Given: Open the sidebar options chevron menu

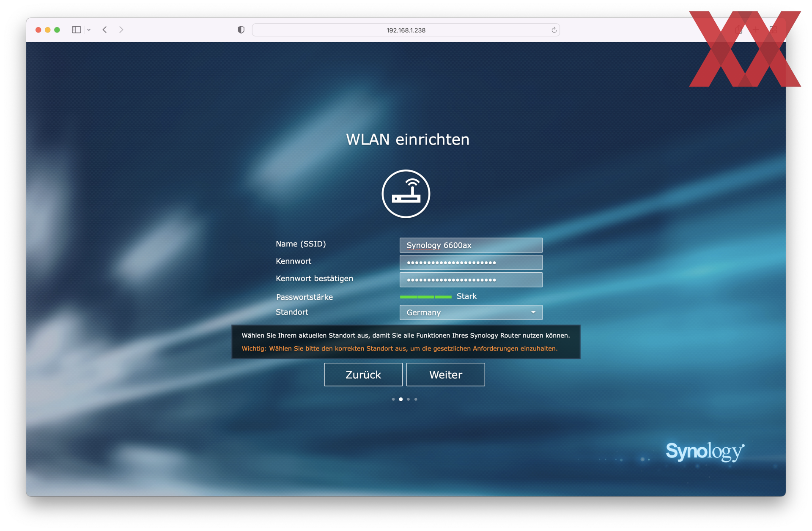Looking at the screenshot, I should (89, 30).
